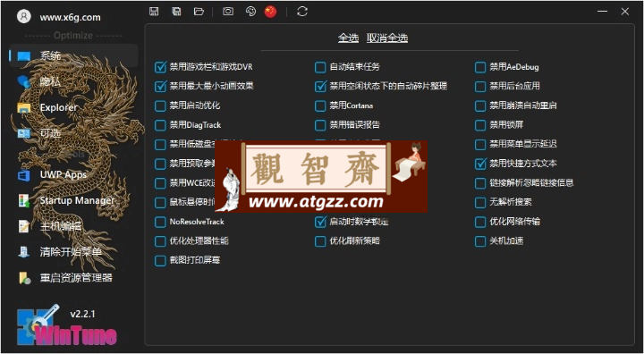Tick the 禁用DiagTrack checkbox

(x=160, y=125)
